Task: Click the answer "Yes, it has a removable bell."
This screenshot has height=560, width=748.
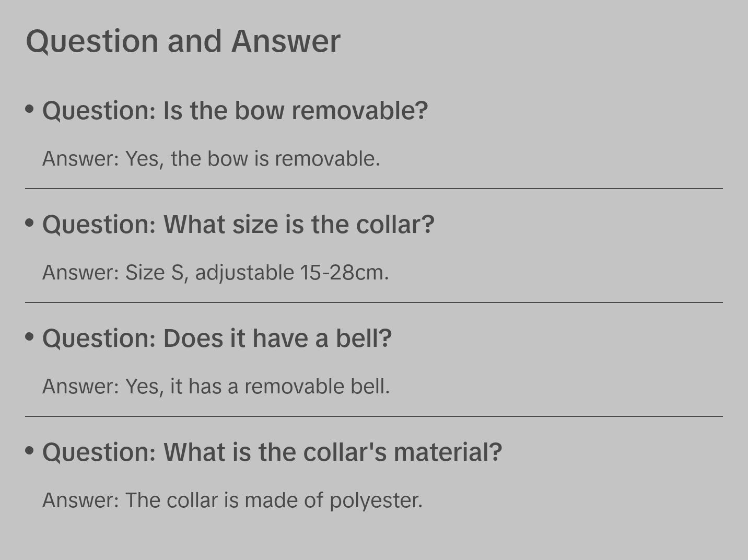Action: click(x=216, y=387)
